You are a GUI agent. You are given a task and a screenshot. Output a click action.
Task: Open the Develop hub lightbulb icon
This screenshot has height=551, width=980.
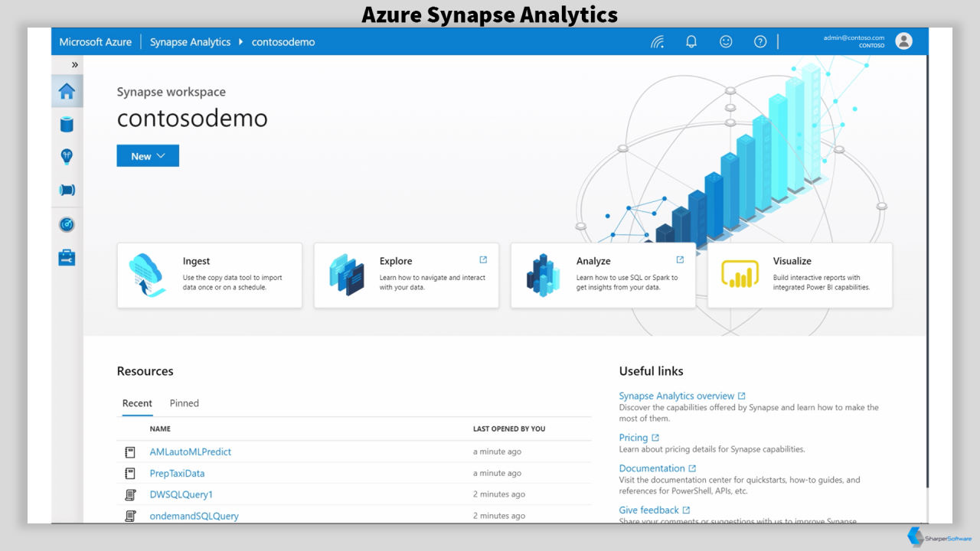(67, 157)
